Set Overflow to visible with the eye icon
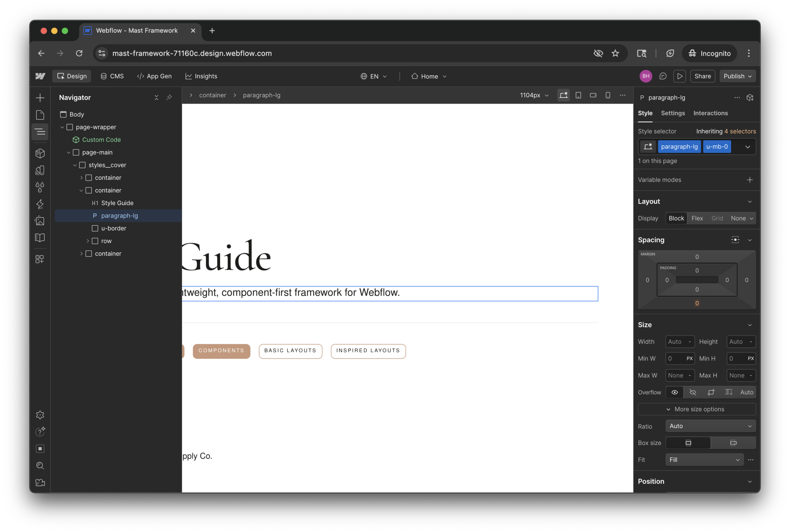The image size is (790, 532). [674, 392]
